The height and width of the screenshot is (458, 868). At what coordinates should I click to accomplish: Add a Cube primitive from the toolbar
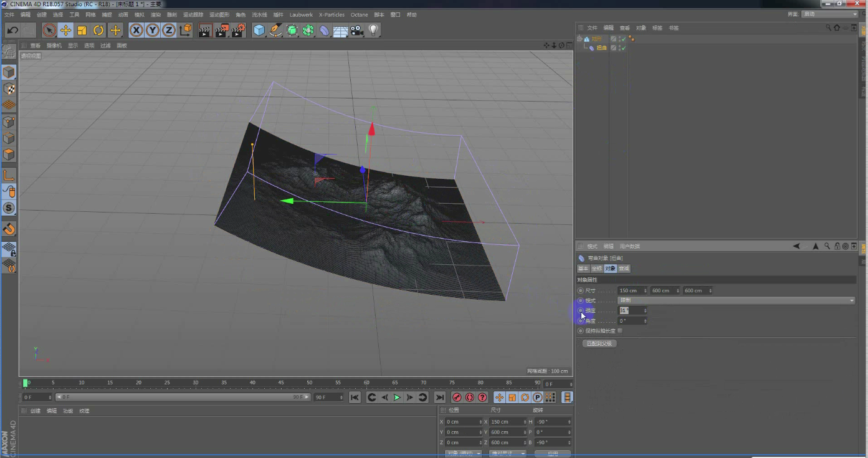259,31
